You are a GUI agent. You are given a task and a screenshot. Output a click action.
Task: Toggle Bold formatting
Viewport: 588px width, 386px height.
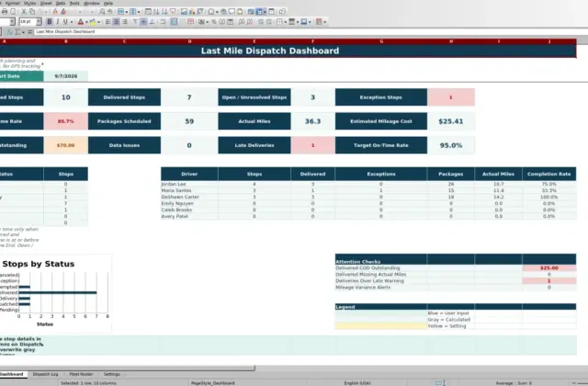[49, 22]
